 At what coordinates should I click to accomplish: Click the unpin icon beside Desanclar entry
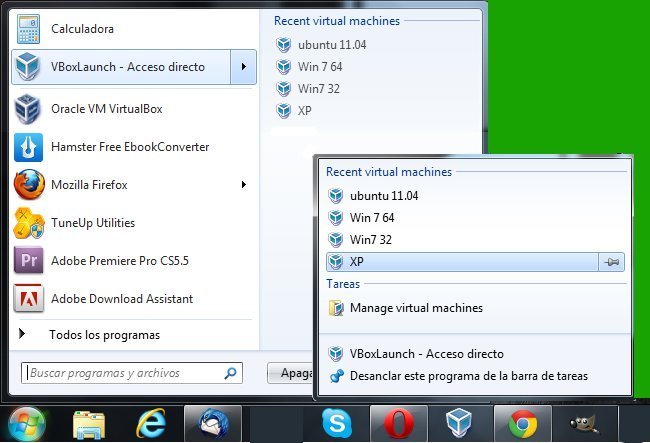point(336,376)
